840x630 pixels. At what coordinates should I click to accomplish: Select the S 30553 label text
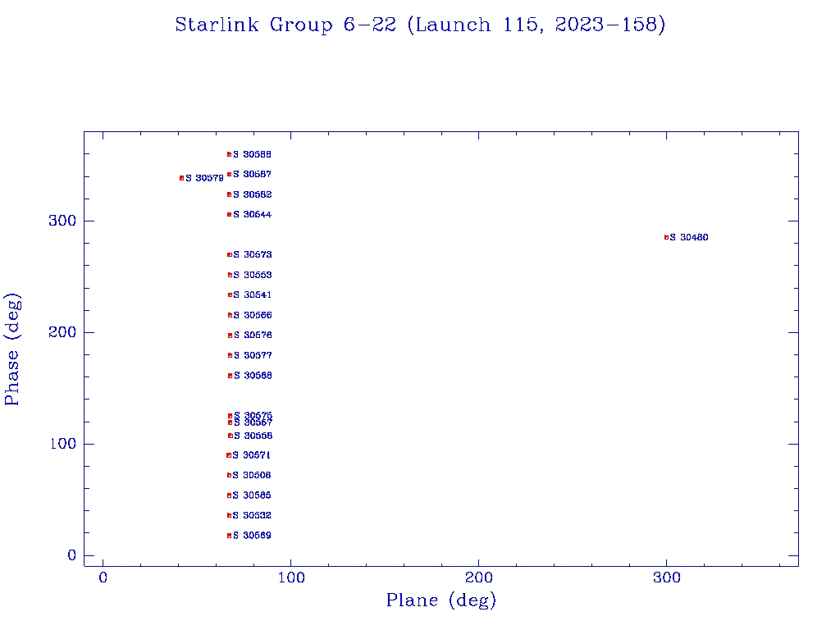click(253, 276)
